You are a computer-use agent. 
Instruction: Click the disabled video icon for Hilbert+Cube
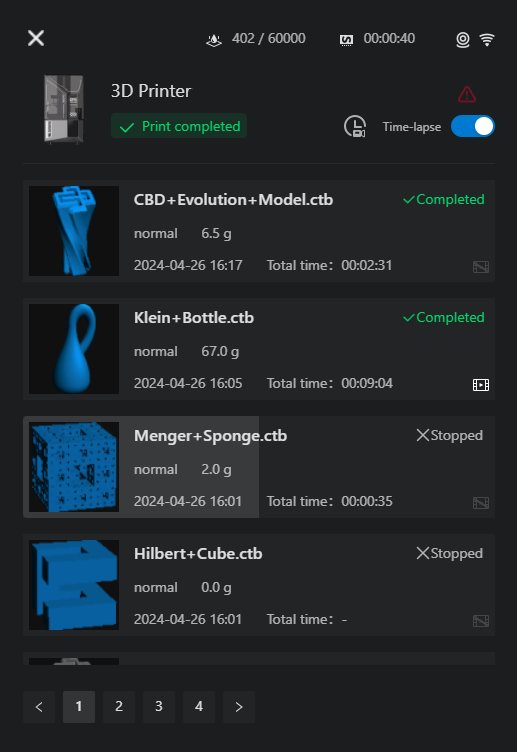(x=481, y=621)
